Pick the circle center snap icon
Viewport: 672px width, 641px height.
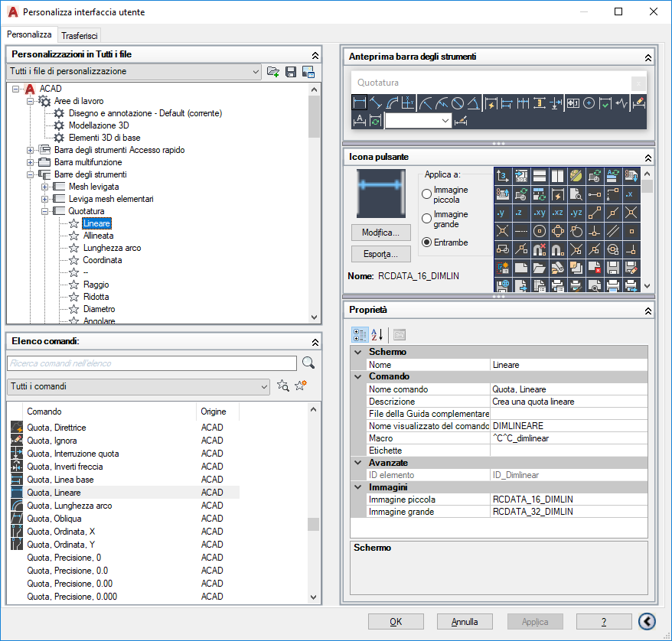point(539,231)
